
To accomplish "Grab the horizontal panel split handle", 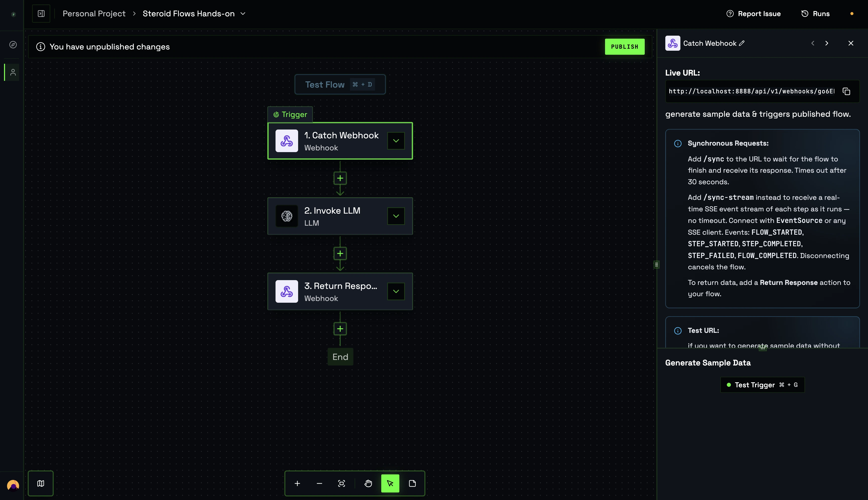I will pyautogui.click(x=763, y=348).
